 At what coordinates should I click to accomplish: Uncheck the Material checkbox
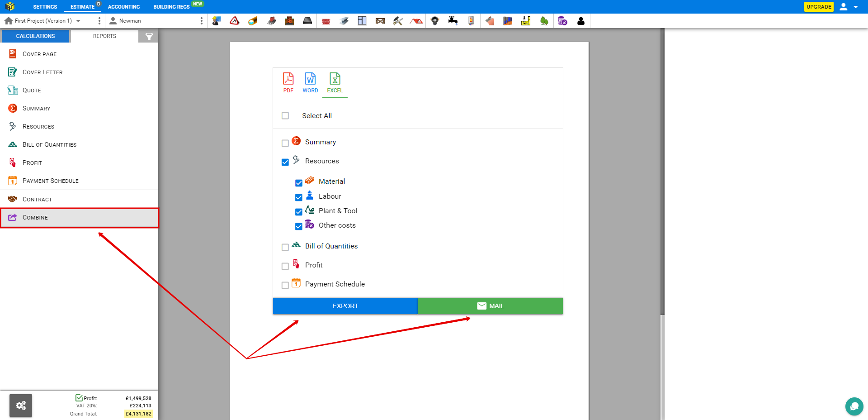[299, 183]
